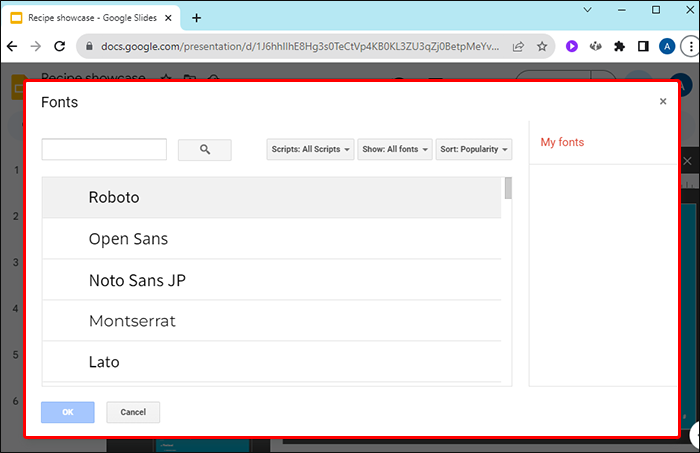Image resolution: width=700 pixels, height=453 pixels.
Task: Click the search magnifier button in Fonts dialog
Action: pos(204,150)
